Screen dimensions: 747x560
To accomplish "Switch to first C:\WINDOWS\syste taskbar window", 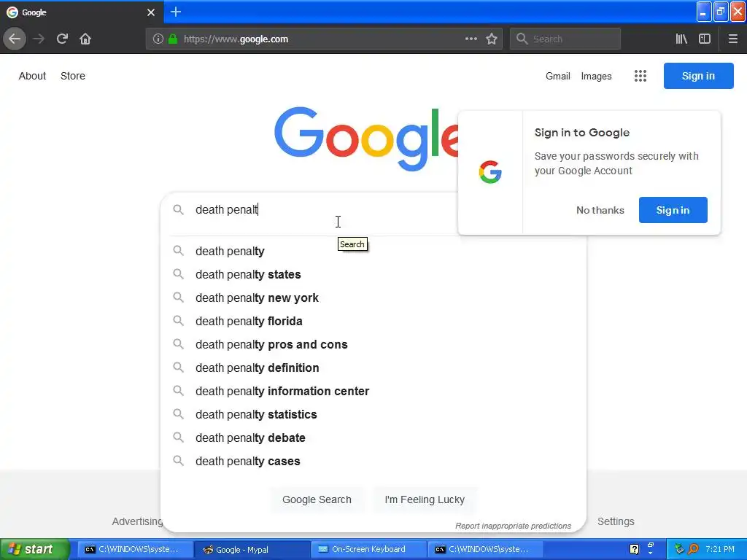I will click(x=135, y=550).
